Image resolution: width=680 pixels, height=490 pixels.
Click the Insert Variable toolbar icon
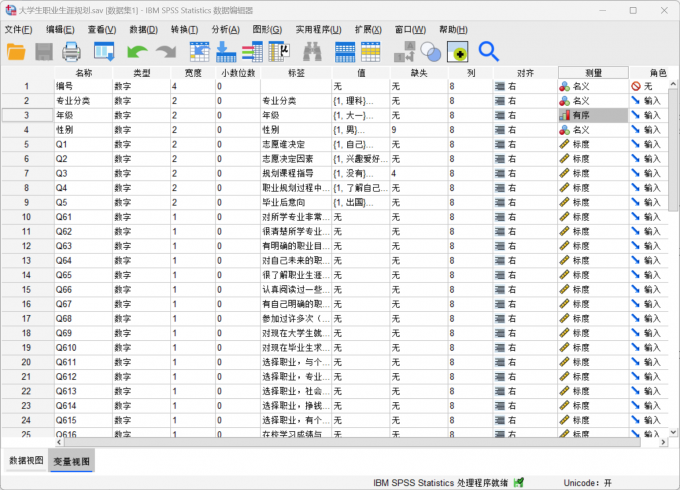point(371,52)
